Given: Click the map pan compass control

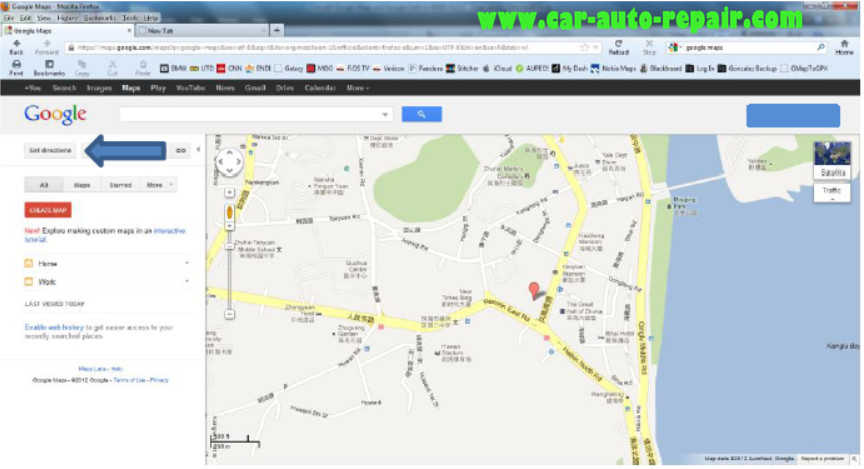Looking at the screenshot, I should point(229,162).
